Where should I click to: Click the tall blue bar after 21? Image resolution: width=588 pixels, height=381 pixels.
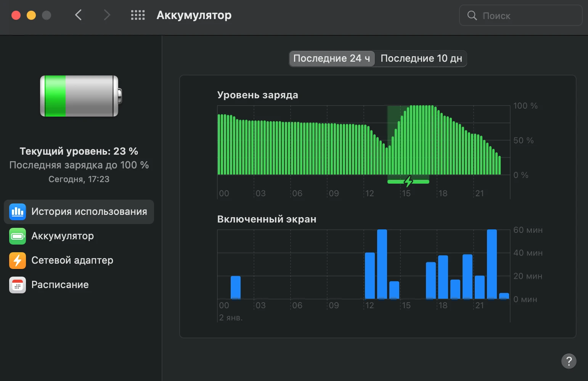(492, 264)
